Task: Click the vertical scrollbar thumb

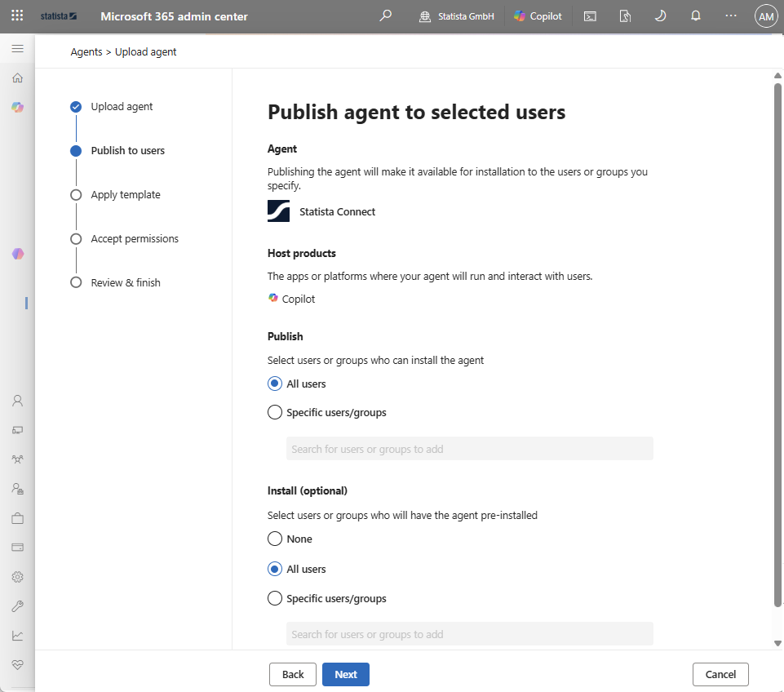Action: (x=777, y=345)
